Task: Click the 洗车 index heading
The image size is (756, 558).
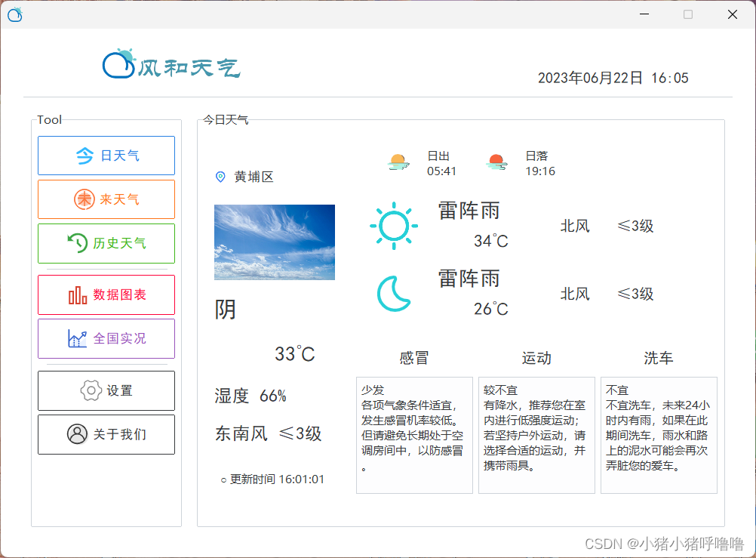Action: coord(658,358)
